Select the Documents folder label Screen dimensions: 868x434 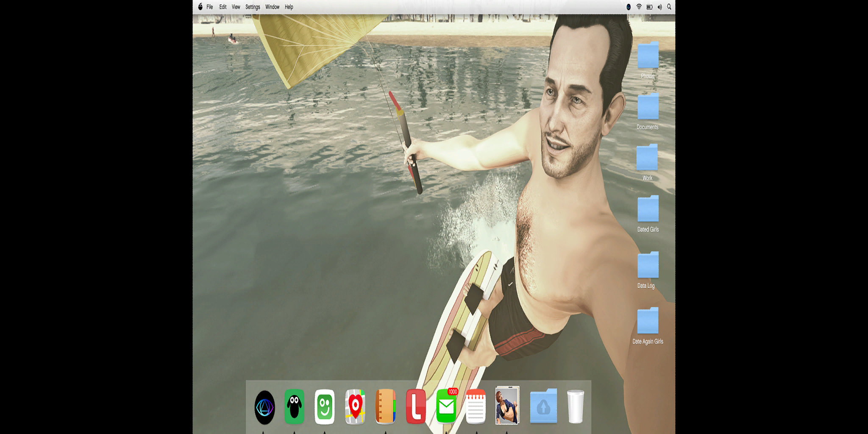(x=648, y=127)
